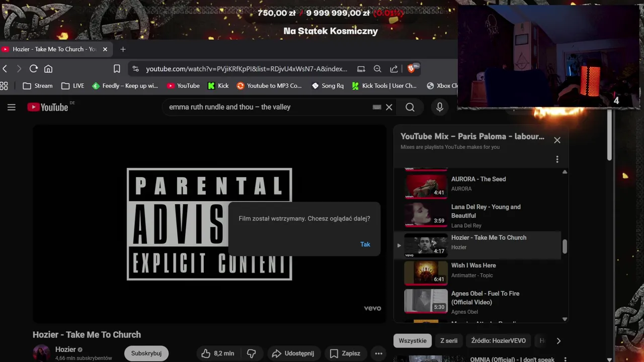Open the Kick Tools bookmark

(384, 86)
